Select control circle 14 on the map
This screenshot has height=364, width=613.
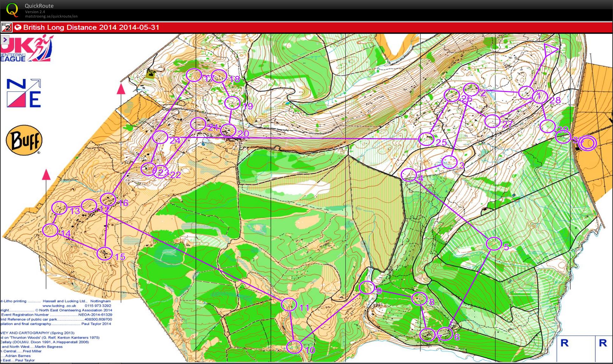50,230
